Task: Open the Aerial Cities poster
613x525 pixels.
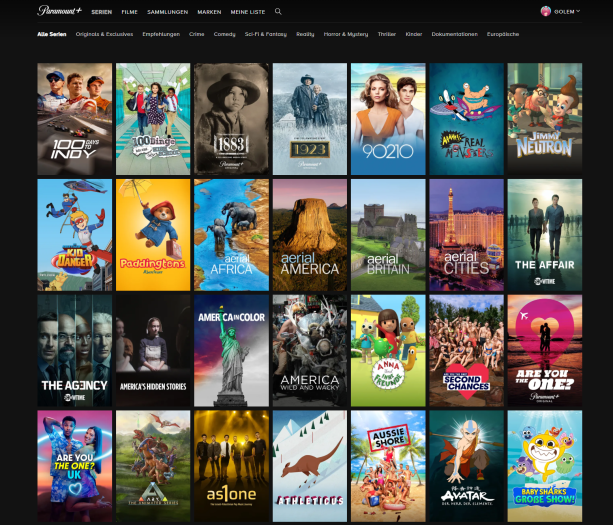Action: tap(466, 235)
